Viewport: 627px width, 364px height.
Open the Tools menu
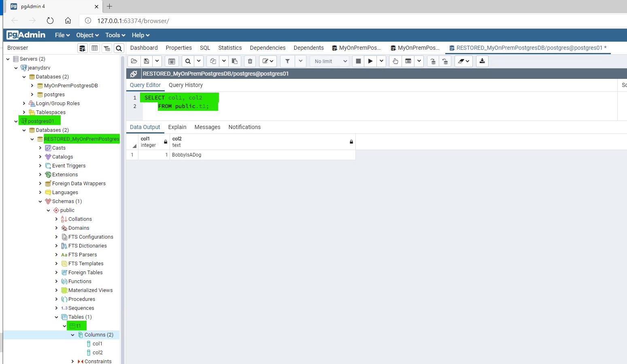(x=115, y=35)
